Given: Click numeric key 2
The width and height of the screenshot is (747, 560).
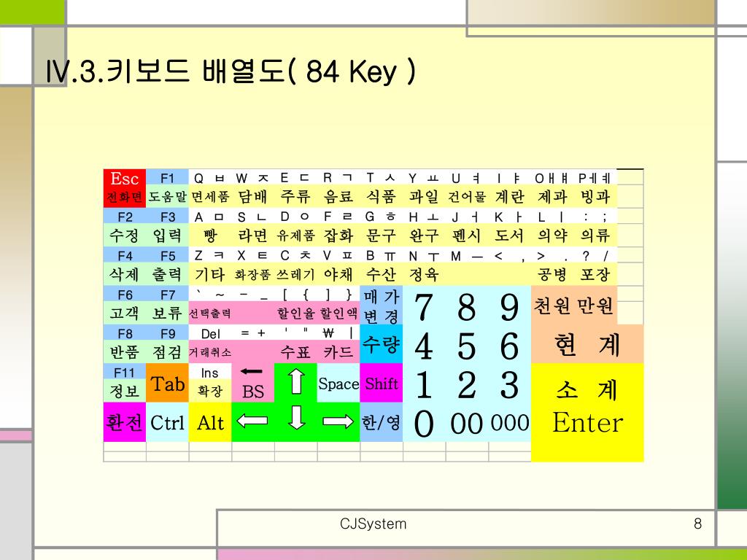Looking at the screenshot, I should click(467, 384).
